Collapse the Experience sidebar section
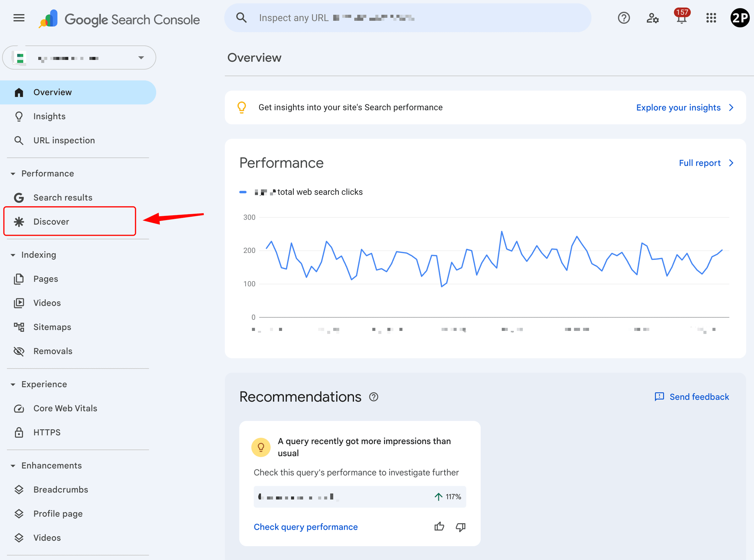754x560 pixels. click(x=13, y=384)
